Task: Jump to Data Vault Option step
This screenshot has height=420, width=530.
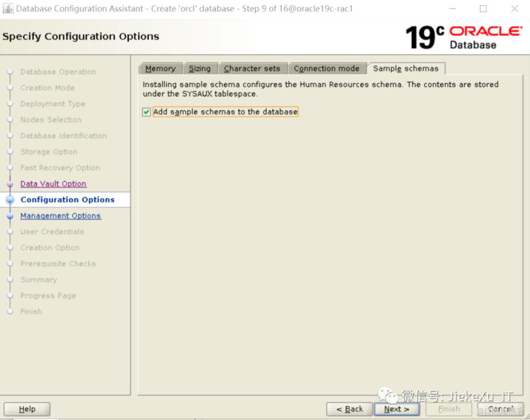Action: tap(53, 184)
